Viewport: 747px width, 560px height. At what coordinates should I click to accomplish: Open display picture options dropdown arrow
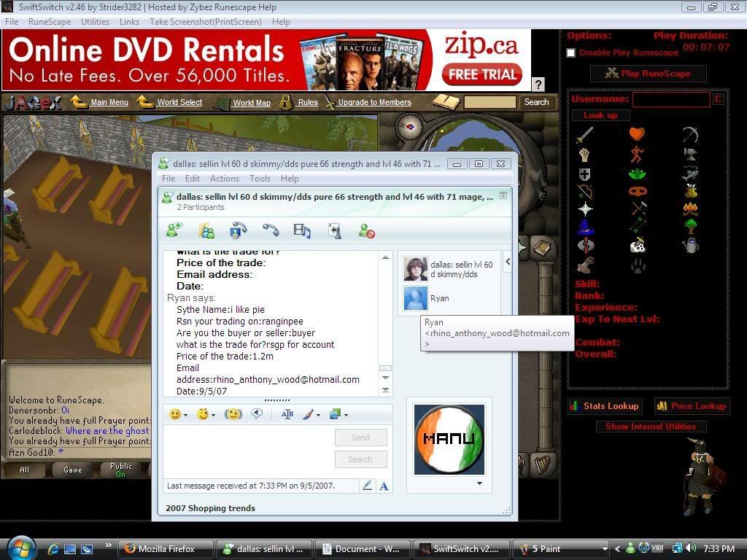point(480,483)
